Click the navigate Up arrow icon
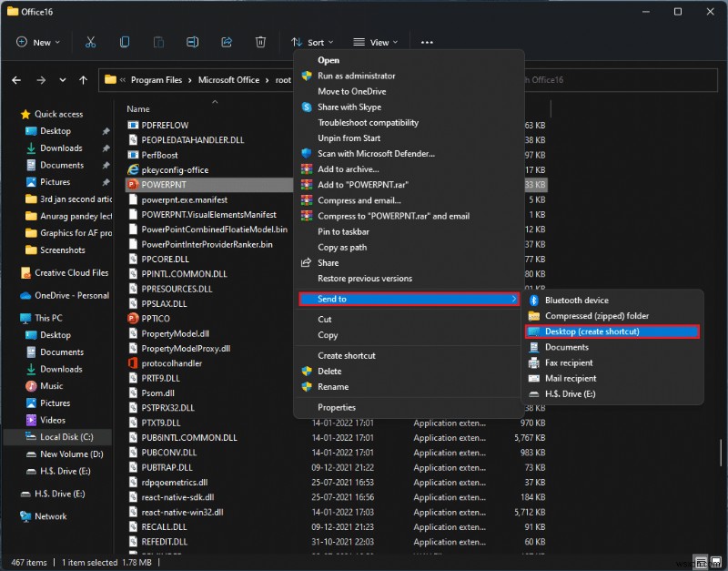The width and height of the screenshot is (728, 571). (x=82, y=80)
